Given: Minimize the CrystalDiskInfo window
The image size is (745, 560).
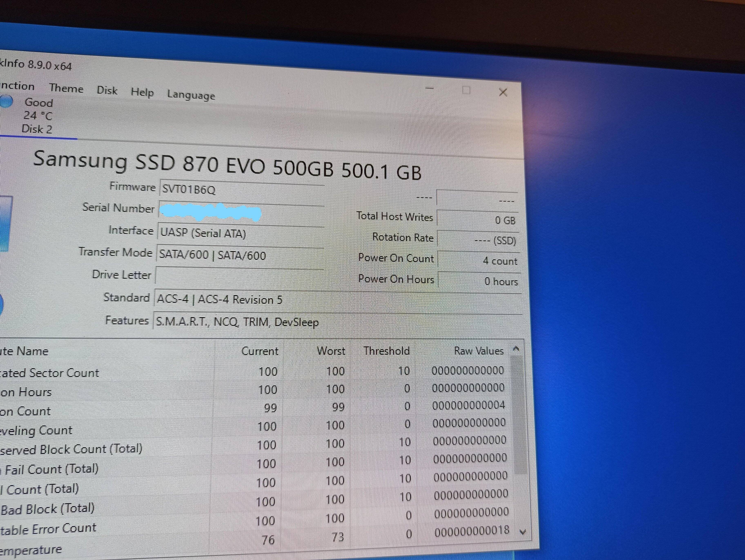Looking at the screenshot, I should (430, 88).
